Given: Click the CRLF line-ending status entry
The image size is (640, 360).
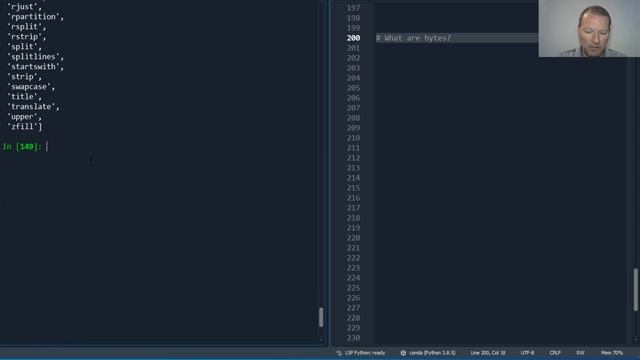Looking at the screenshot, I should 555,353.
